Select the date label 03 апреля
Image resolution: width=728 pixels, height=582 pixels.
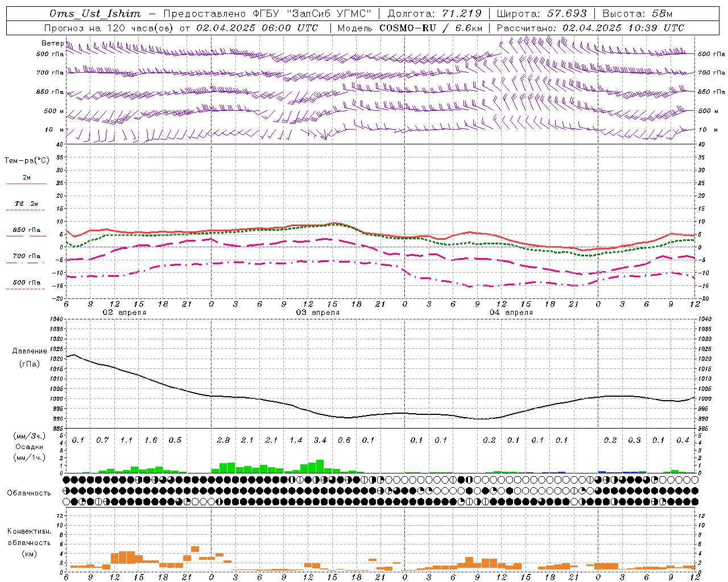pos(317,313)
